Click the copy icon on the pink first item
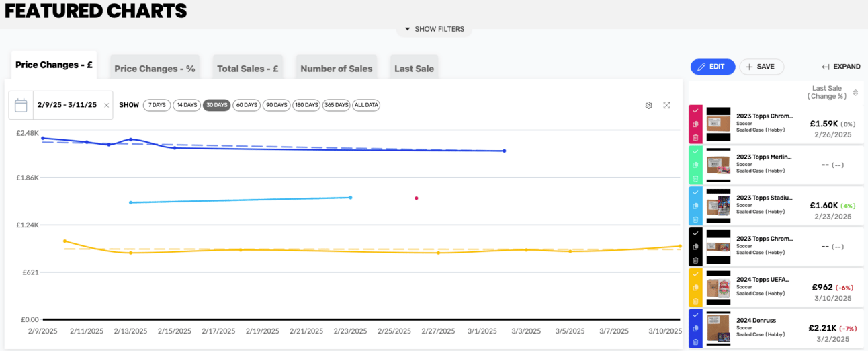This screenshot has height=351, width=868. pos(695,124)
